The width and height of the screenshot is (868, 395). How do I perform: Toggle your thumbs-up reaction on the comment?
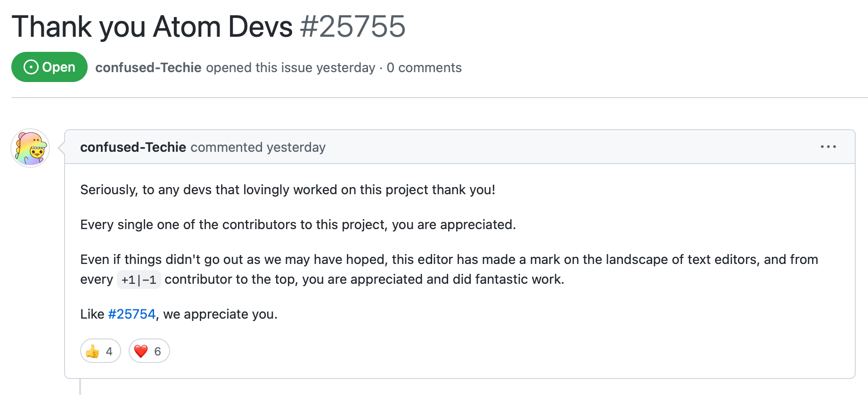(x=100, y=351)
